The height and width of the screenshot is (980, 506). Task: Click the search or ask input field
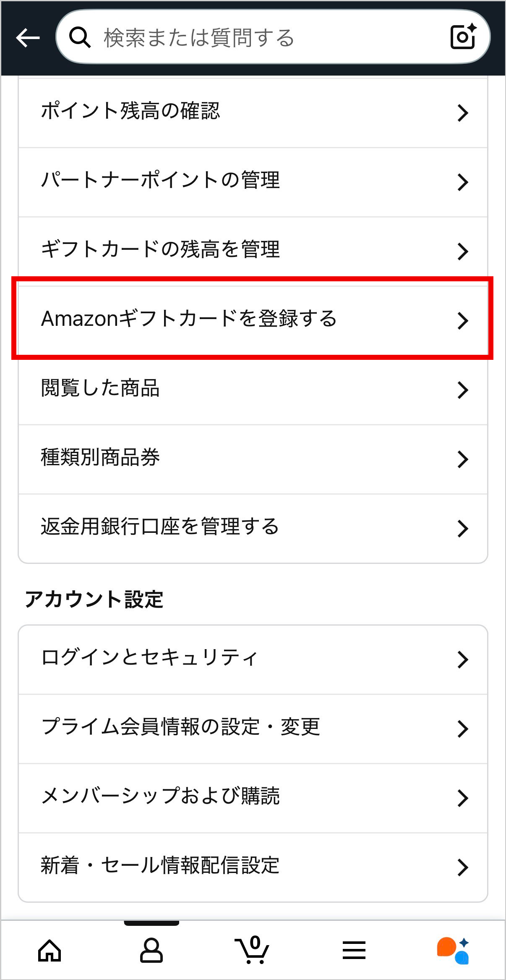coord(269,38)
